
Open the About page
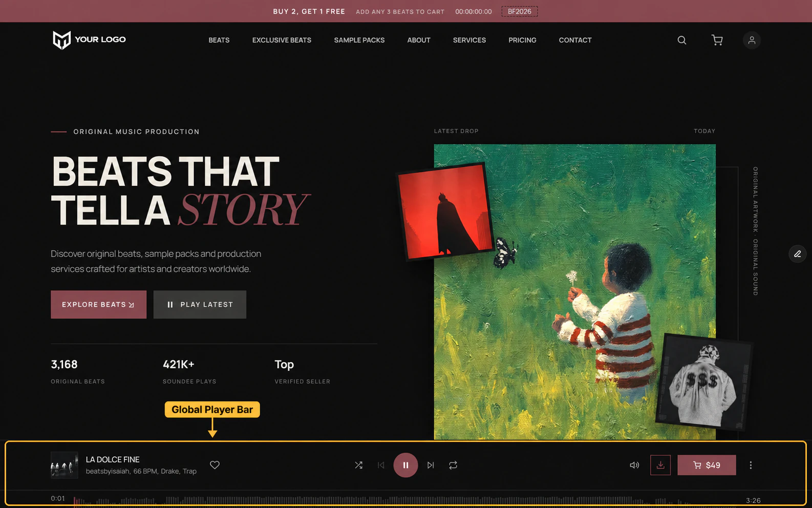419,40
